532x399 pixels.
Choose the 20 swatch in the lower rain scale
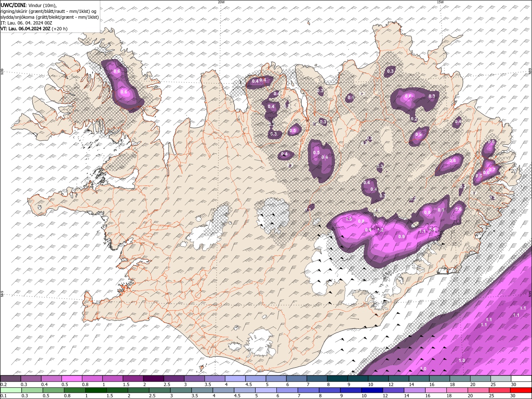click(478, 390)
